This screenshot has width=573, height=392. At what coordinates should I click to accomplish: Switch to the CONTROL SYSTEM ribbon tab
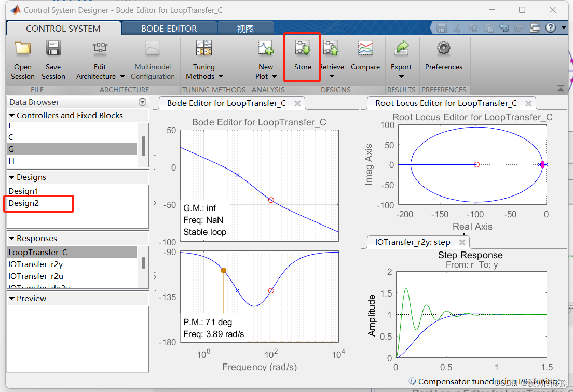click(x=63, y=29)
